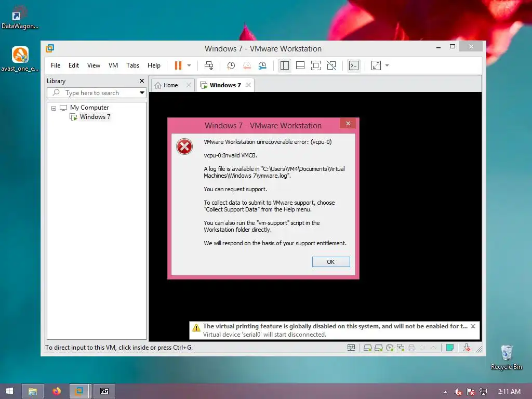The width and height of the screenshot is (532, 399).
Task: Open the stretch display dropdown arrow
Action: 387,65
